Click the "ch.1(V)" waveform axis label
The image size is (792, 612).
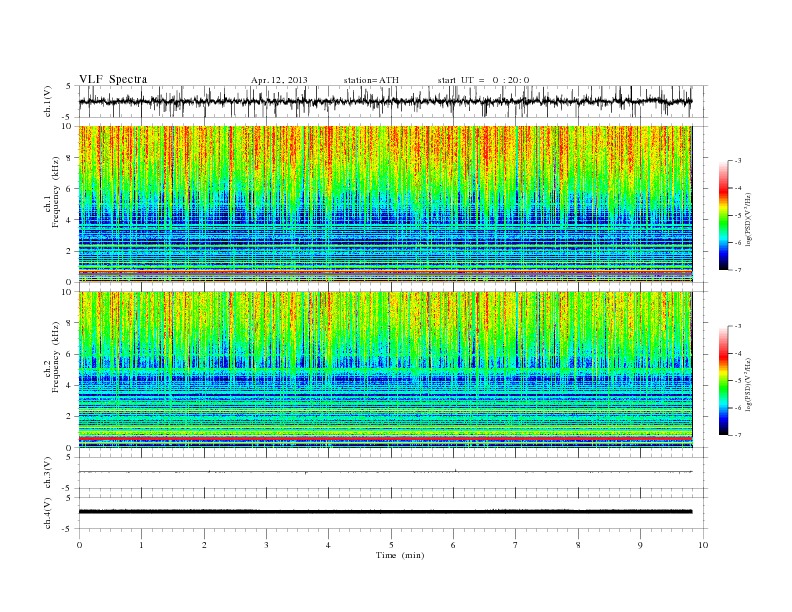tap(47, 101)
